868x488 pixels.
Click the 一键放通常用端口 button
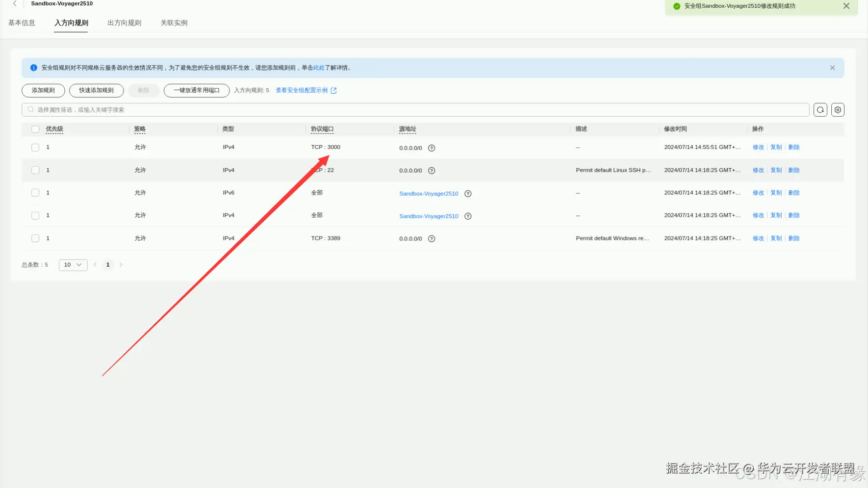click(x=197, y=90)
